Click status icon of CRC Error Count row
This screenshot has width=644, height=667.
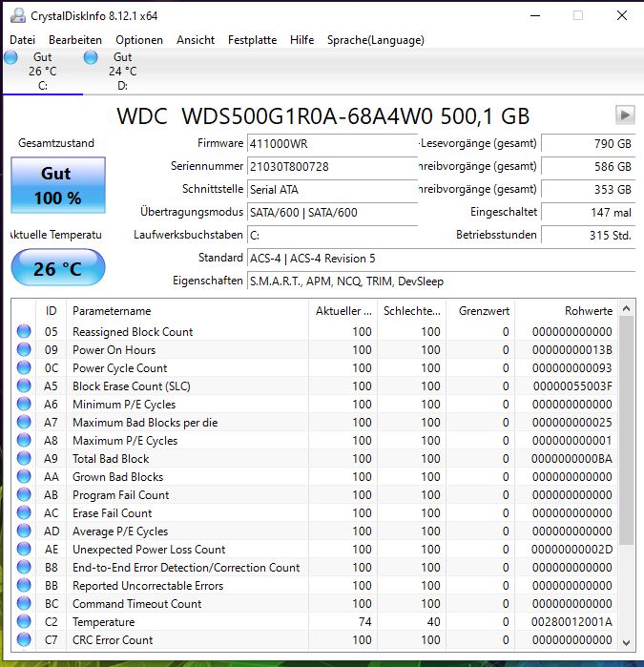(24, 639)
